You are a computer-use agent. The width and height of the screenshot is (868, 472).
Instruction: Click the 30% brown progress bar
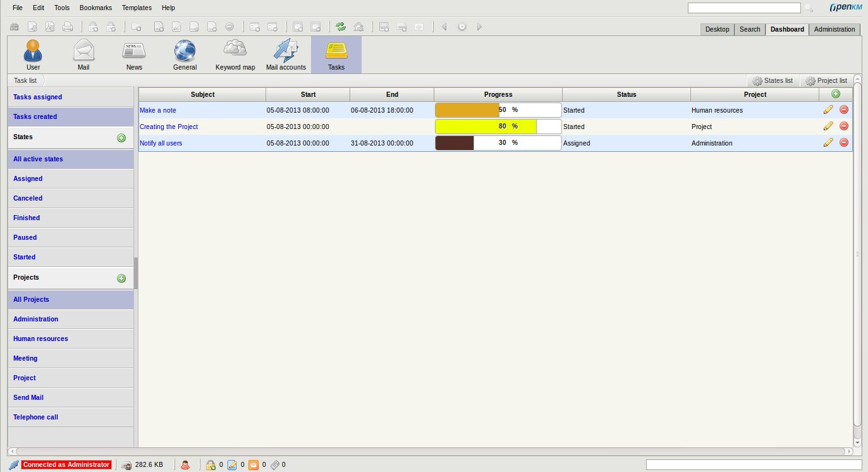(498, 143)
